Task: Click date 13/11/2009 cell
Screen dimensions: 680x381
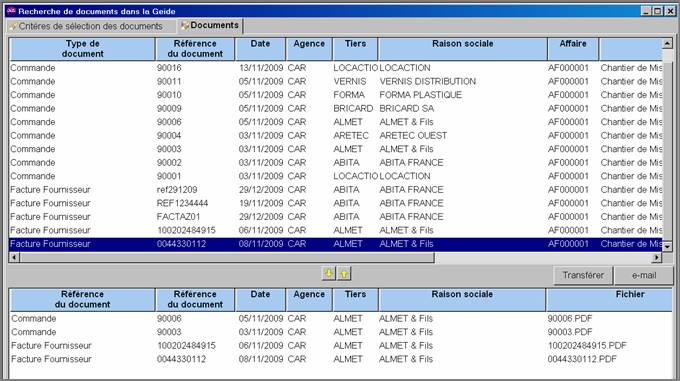Action: coord(261,68)
